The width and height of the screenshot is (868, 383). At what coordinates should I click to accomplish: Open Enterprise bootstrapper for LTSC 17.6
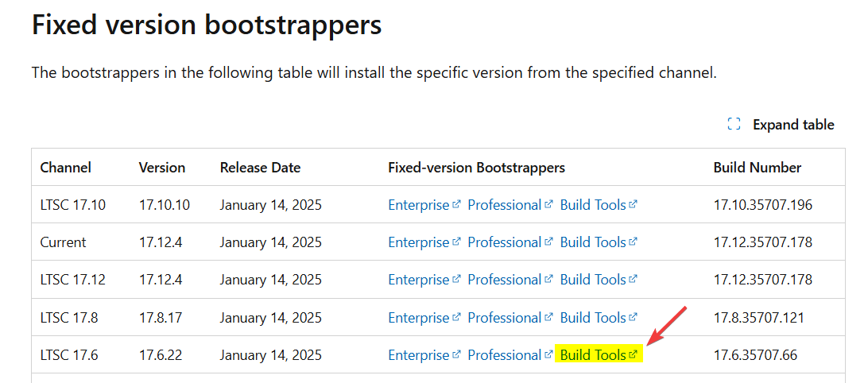click(418, 355)
